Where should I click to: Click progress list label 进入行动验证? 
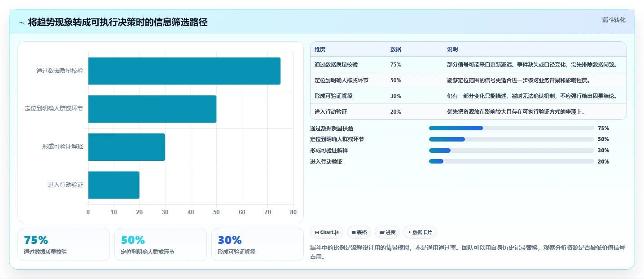(x=326, y=161)
